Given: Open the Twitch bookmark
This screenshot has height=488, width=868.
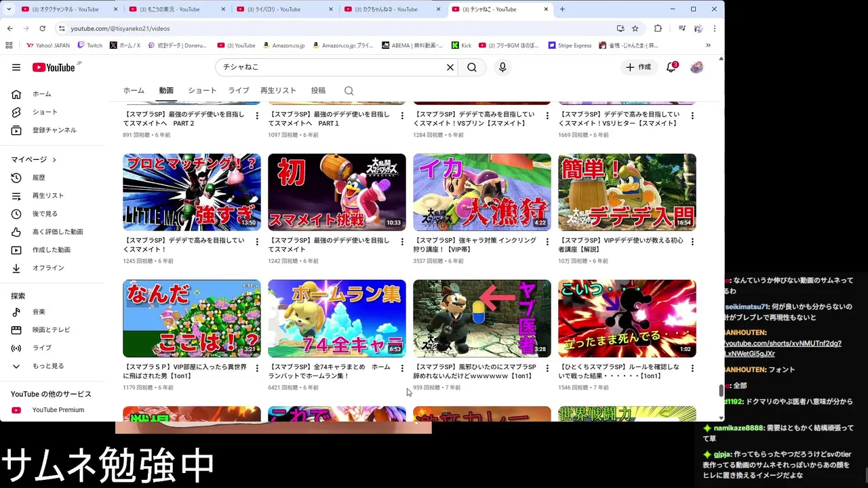Looking at the screenshot, I should pos(90,45).
